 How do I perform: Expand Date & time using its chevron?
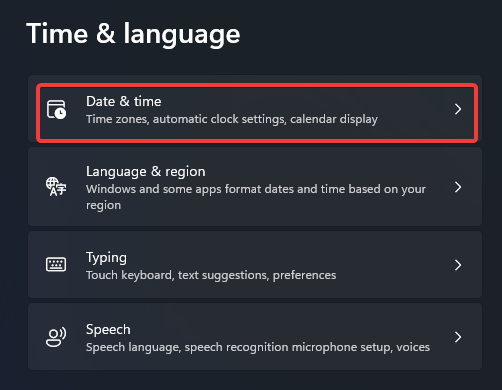458,109
